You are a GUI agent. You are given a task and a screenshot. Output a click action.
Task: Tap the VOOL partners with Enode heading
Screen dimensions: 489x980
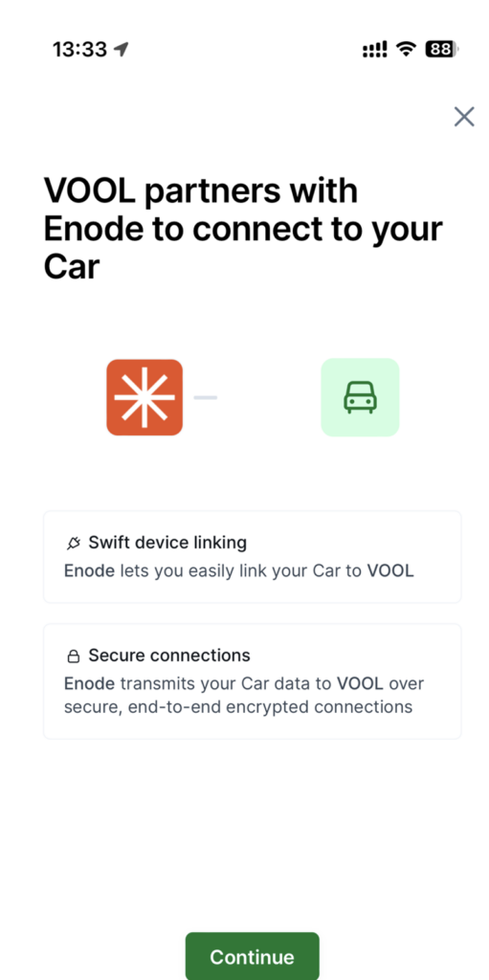pyautogui.click(x=243, y=229)
